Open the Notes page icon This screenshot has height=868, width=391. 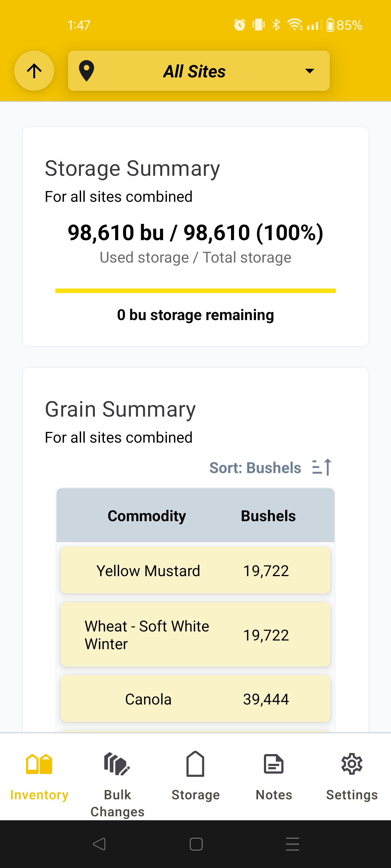click(274, 764)
